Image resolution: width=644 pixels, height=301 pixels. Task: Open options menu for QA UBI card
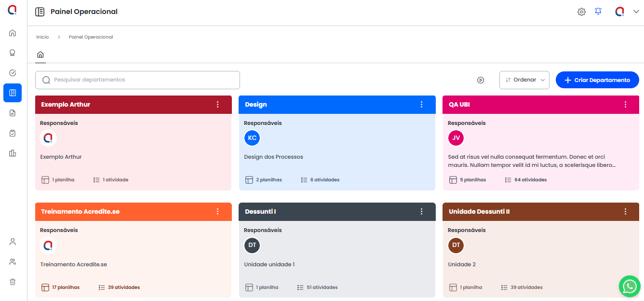625,105
